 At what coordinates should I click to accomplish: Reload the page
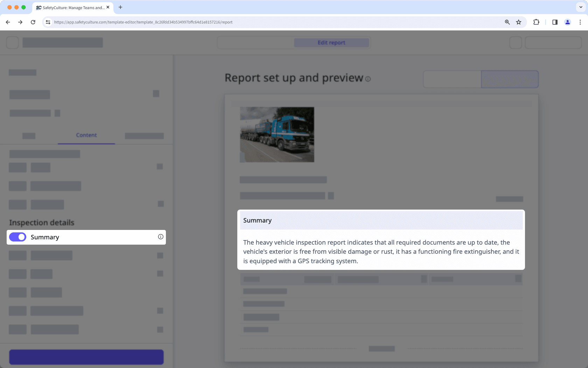[33, 22]
